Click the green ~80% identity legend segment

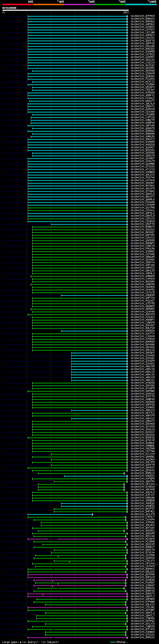point(110,4)
